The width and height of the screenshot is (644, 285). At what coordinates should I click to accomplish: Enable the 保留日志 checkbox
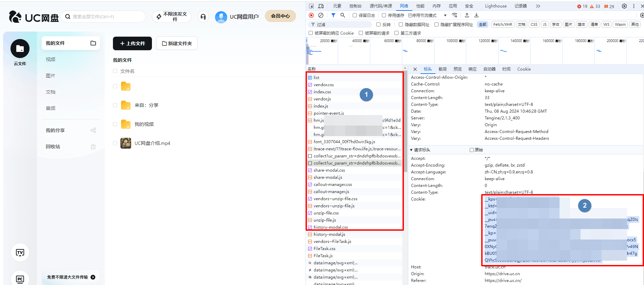point(355,15)
